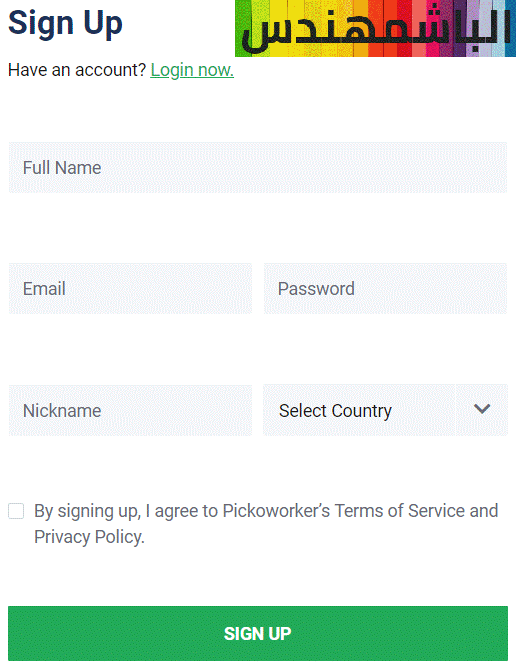The height and width of the screenshot is (671, 516).
Task: Select the Password input box
Action: 385,288
